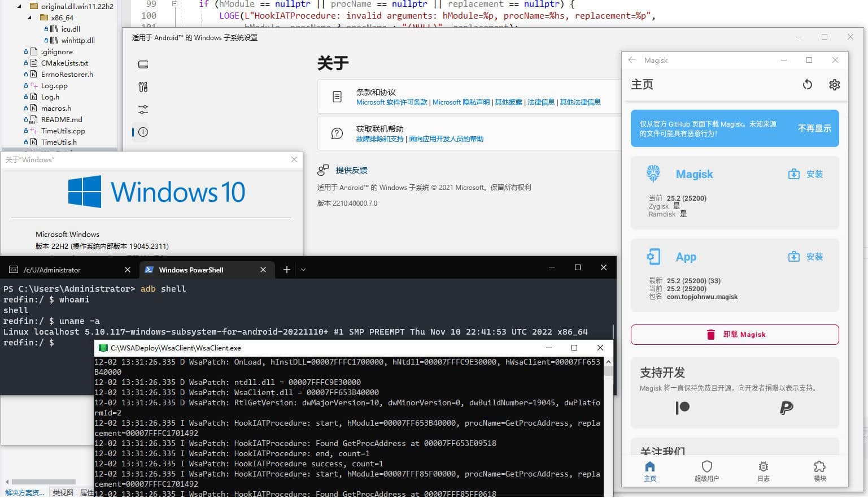
Task: Click the PayPal donation icon in Magisk
Action: point(787,408)
